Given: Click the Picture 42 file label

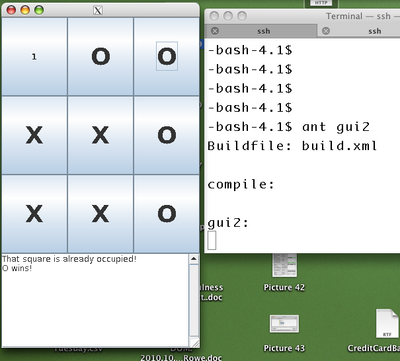Looking at the screenshot, I should (x=284, y=287).
